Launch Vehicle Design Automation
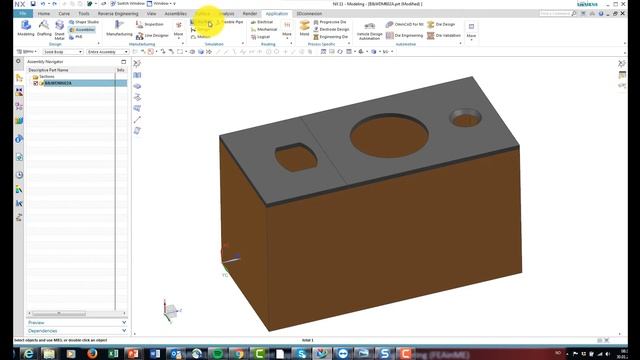640x360 pixels. pyautogui.click(x=369, y=31)
